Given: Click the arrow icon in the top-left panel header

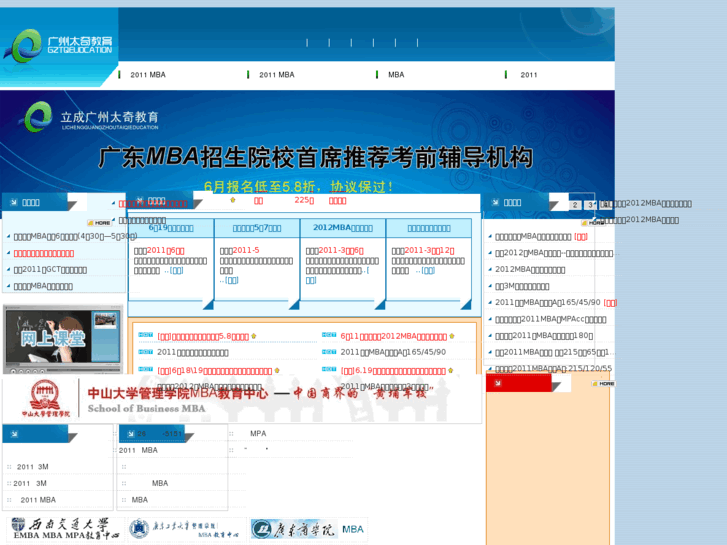Looking at the screenshot, I should pos(14,202).
